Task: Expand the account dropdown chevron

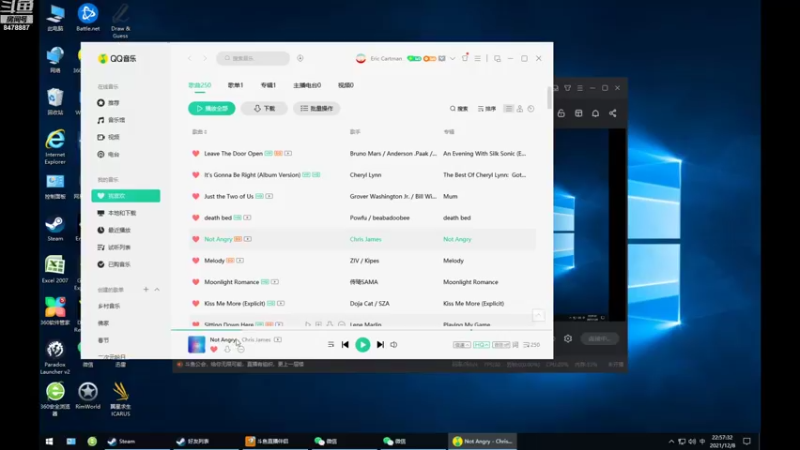Action: [x=453, y=59]
